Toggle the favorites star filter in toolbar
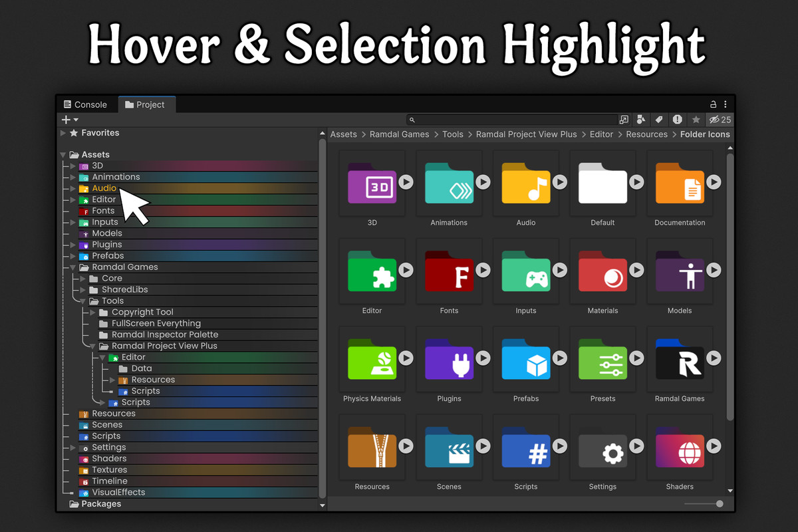 (696, 120)
